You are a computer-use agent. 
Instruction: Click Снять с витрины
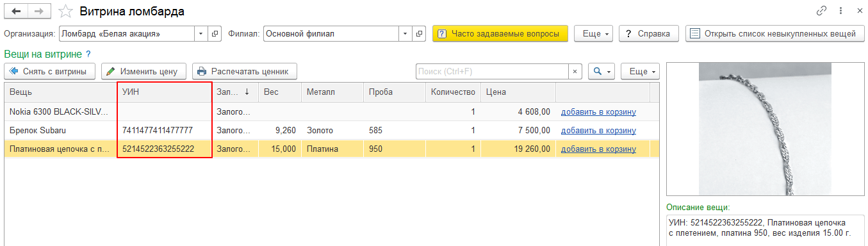[x=50, y=71]
